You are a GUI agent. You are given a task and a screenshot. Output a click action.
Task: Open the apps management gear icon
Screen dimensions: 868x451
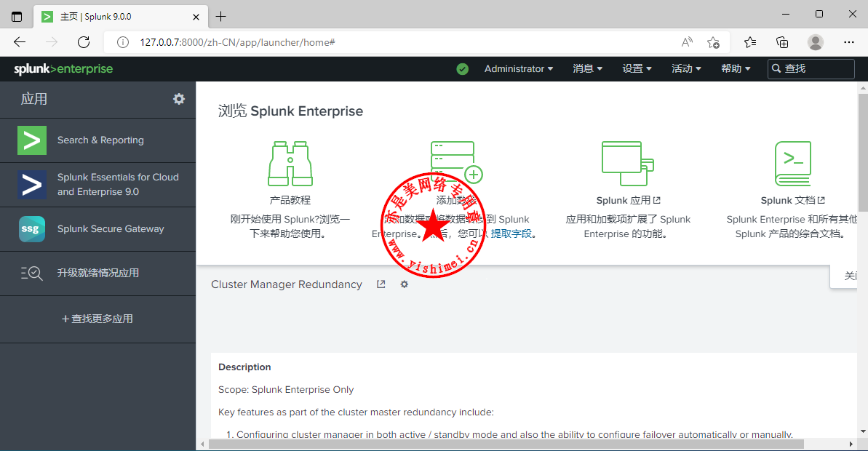[179, 99]
